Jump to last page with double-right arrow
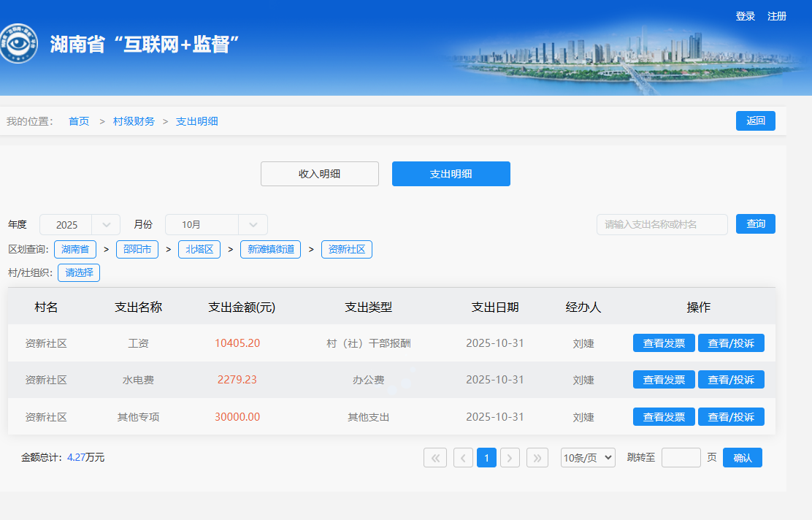This screenshot has height=520, width=812. tap(537, 458)
